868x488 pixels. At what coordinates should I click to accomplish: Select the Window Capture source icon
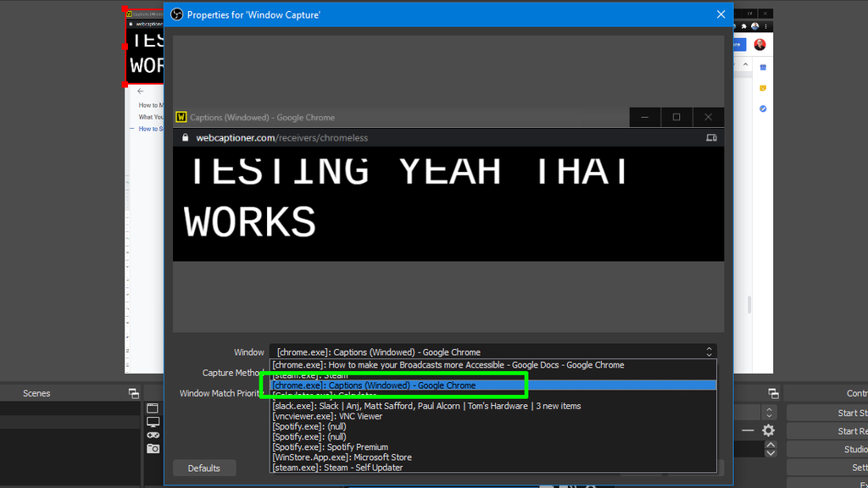click(x=153, y=408)
